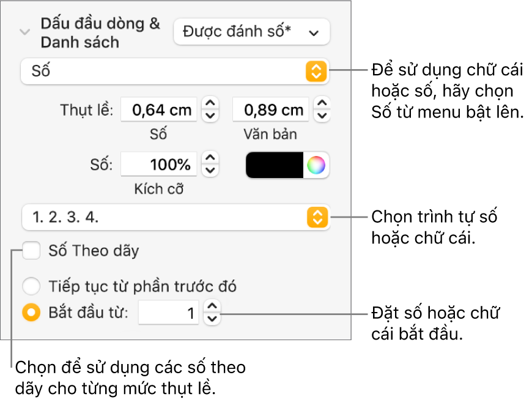Decrease the number size percentage

210,170
